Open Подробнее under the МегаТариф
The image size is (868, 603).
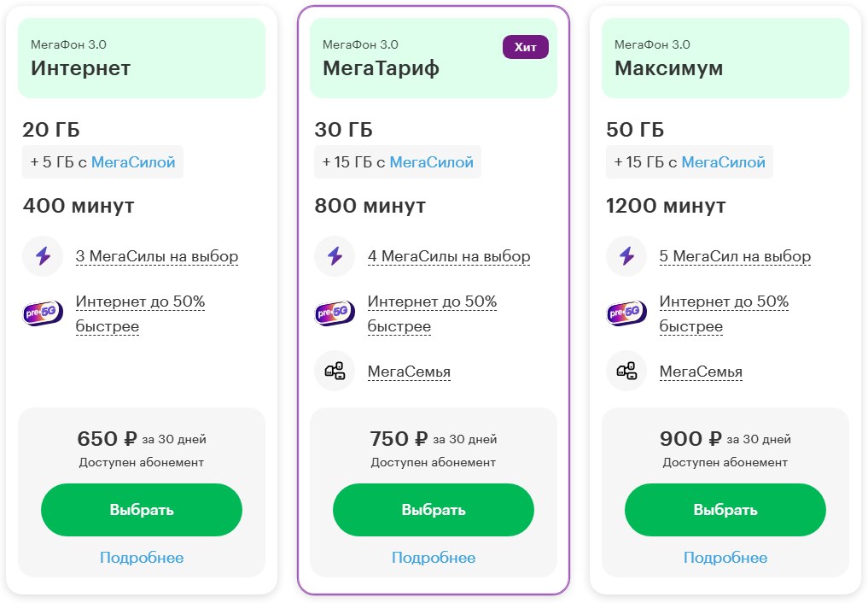point(434,557)
